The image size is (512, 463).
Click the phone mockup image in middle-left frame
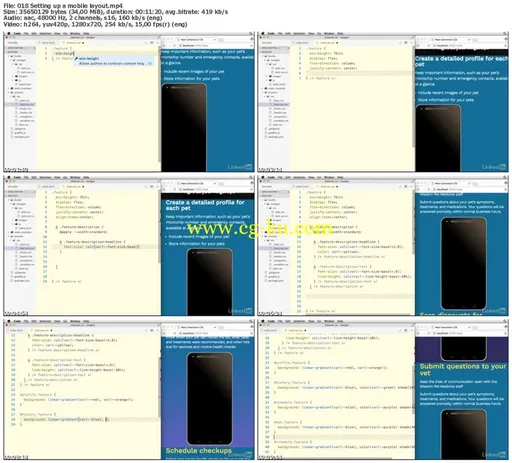210,282
